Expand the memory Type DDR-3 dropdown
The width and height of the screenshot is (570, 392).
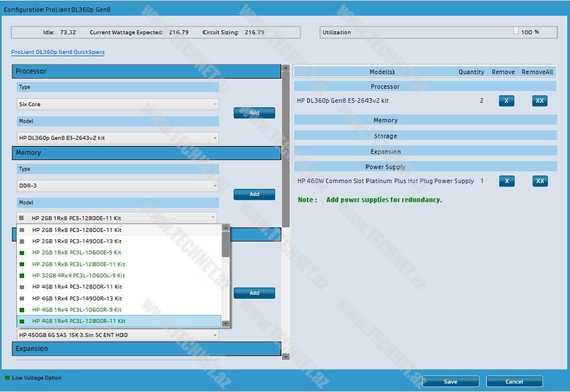117,186
